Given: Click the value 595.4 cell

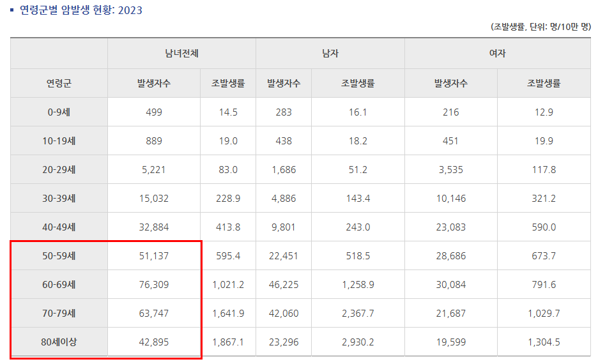Looking at the screenshot, I should click(x=228, y=255).
